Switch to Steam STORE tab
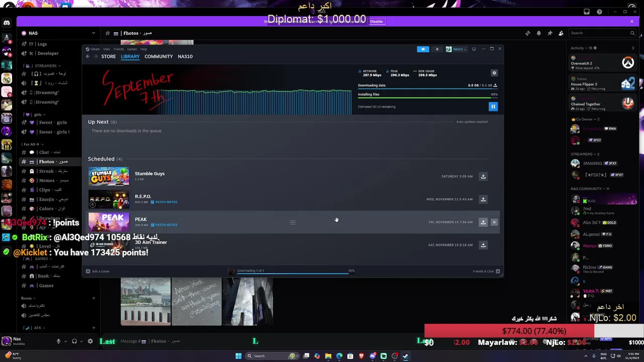Image resolution: width=644 pixels, height=362 pixels. pyautogui.click(x=108, y=56)
